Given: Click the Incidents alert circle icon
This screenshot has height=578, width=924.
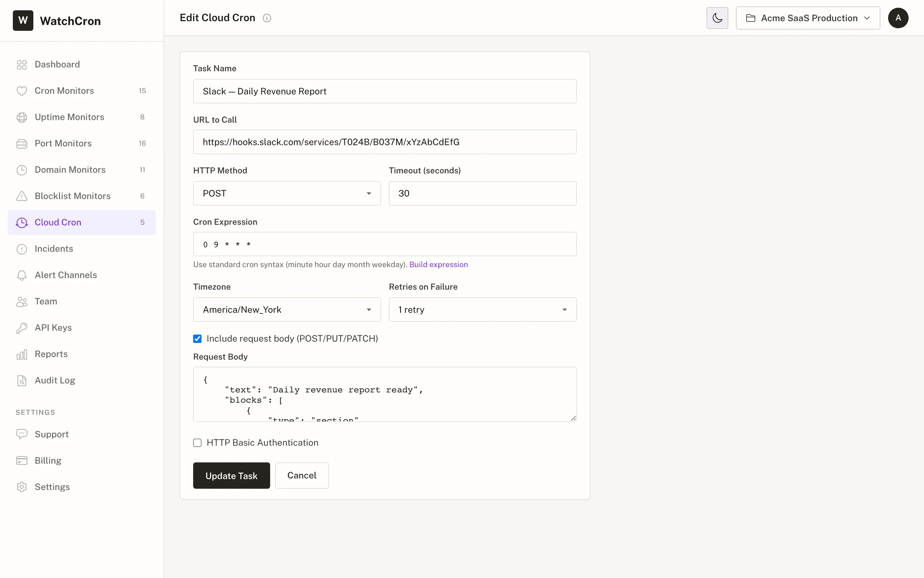Looking at the screenshot, I should 22,249.
